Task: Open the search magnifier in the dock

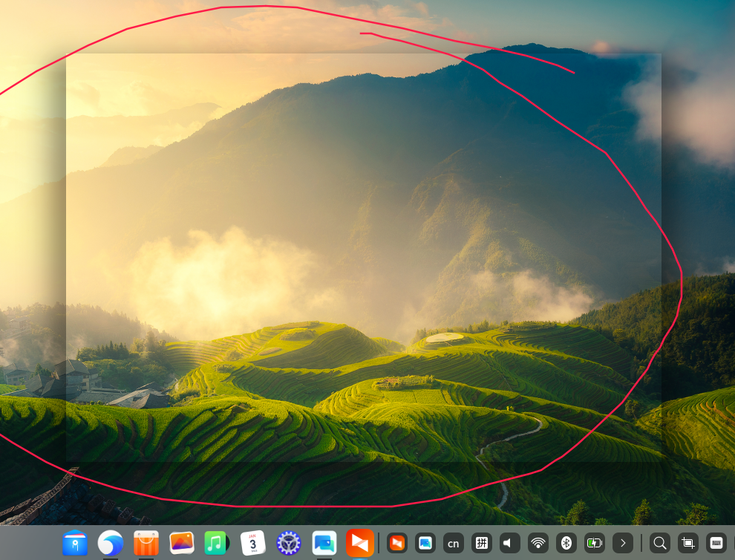Action: 660,543
